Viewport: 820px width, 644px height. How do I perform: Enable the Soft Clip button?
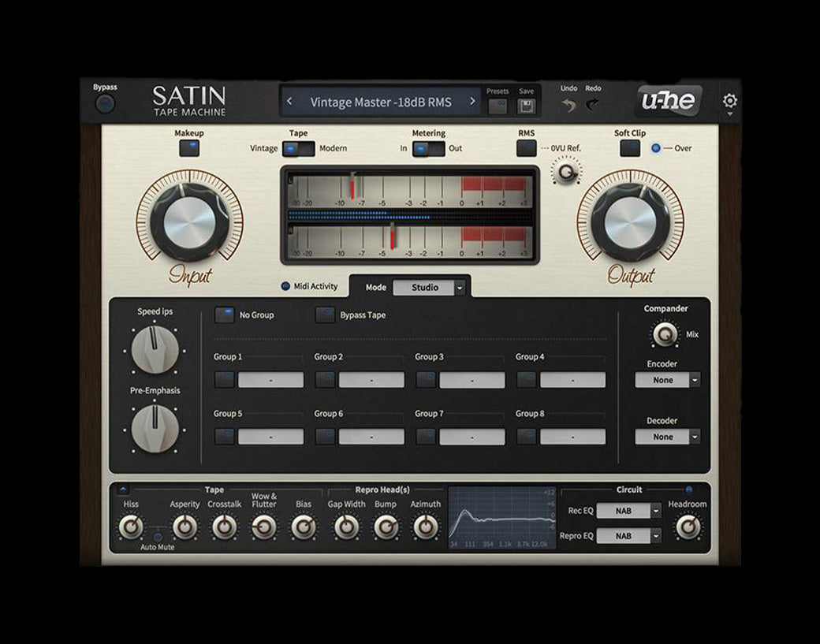coord(630,148)
